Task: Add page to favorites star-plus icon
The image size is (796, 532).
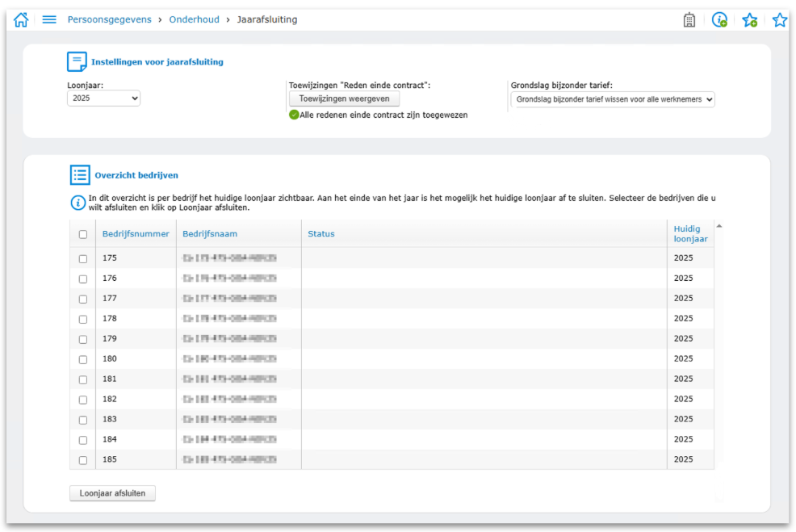Action: coord(750,20)
